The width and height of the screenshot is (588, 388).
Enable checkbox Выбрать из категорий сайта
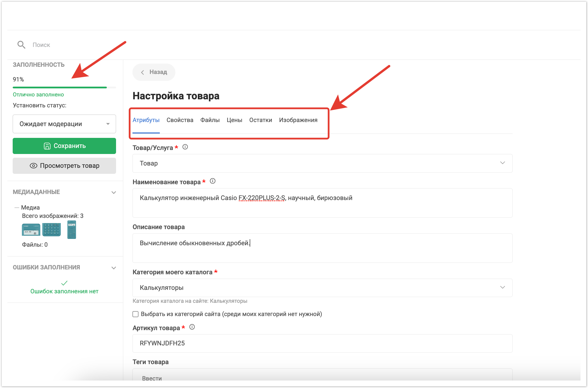136,314
